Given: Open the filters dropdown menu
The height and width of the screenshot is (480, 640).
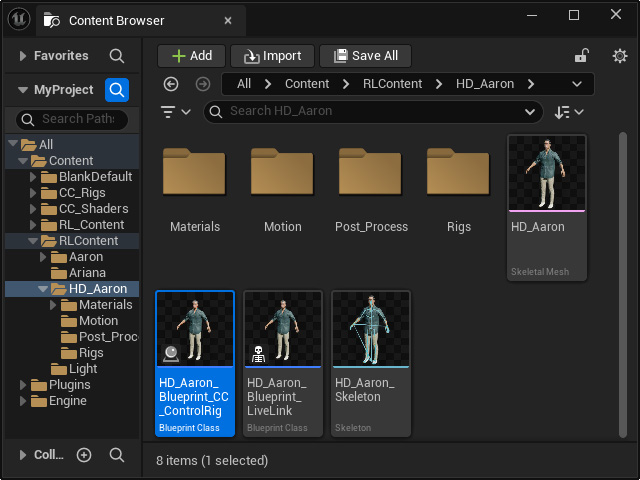Looking at the screenshot, I should click(x=176, y=111).
